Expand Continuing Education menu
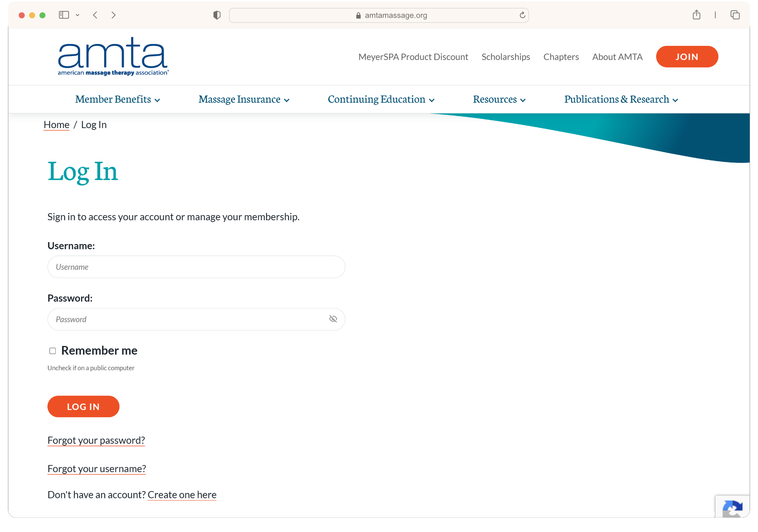The width and height of the screenshot is (758, 532). [381, 99]
